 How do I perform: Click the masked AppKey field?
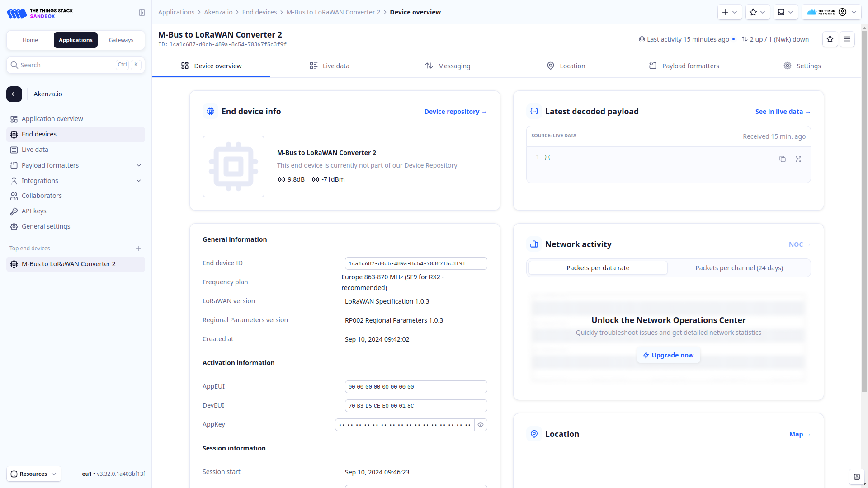tap(405, 425)
